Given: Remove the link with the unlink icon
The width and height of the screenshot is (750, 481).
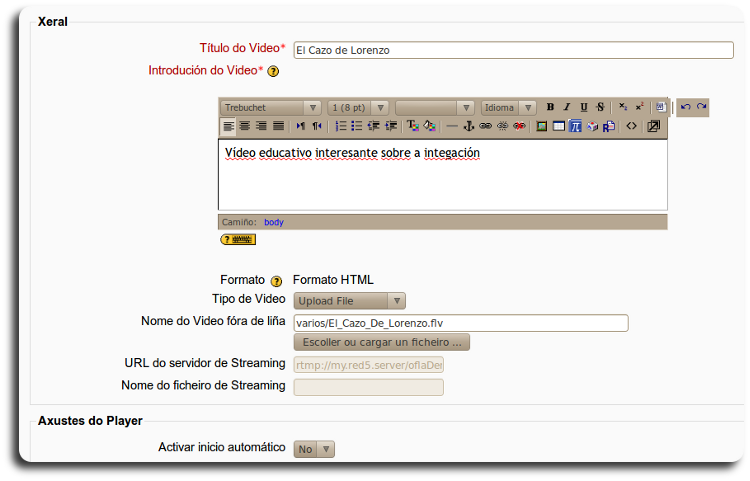Looking at the screenshot, I should (x=502, y=126).
